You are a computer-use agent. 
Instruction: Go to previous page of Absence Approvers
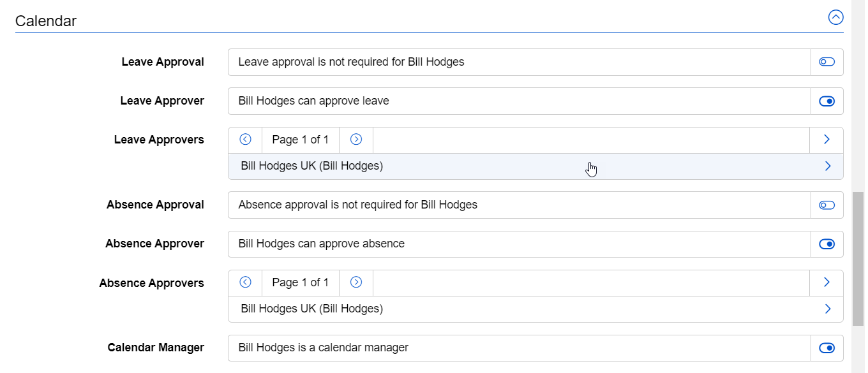[x=245, y=282]
